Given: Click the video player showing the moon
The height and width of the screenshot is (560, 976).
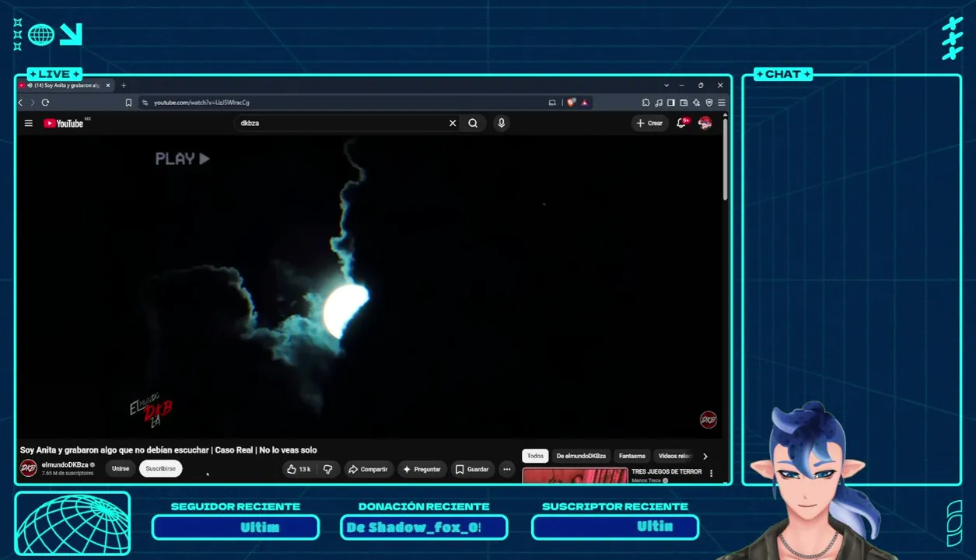Looking at the screenshot, I should (370, 286).
